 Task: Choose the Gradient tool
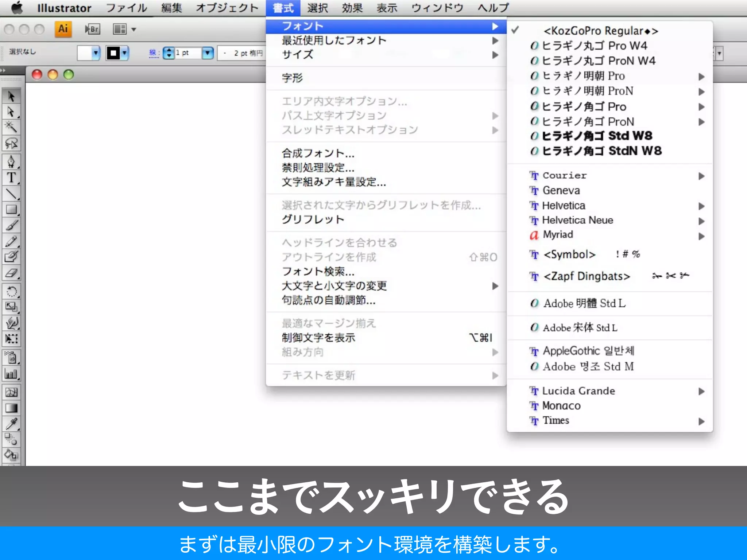pos(11,408)
